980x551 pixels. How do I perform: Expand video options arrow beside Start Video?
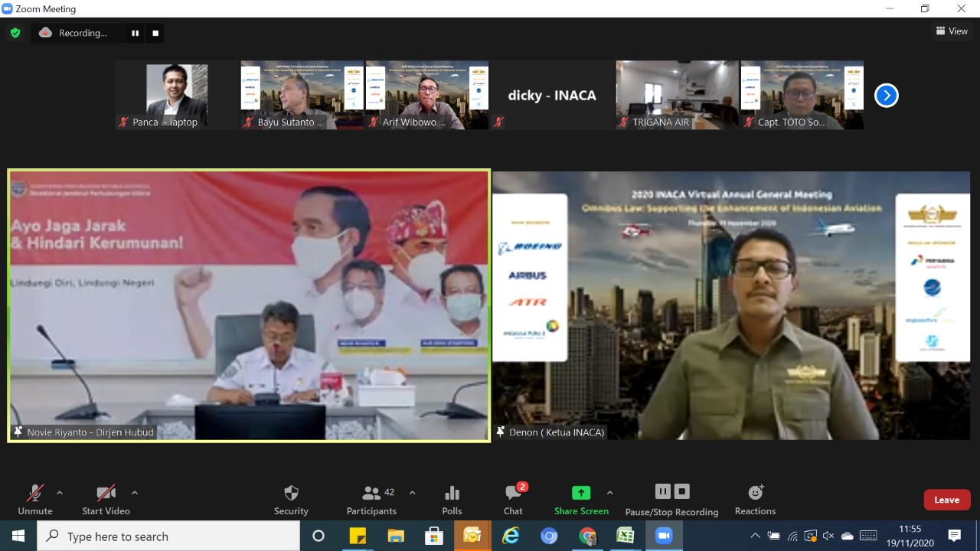point(135,493)
